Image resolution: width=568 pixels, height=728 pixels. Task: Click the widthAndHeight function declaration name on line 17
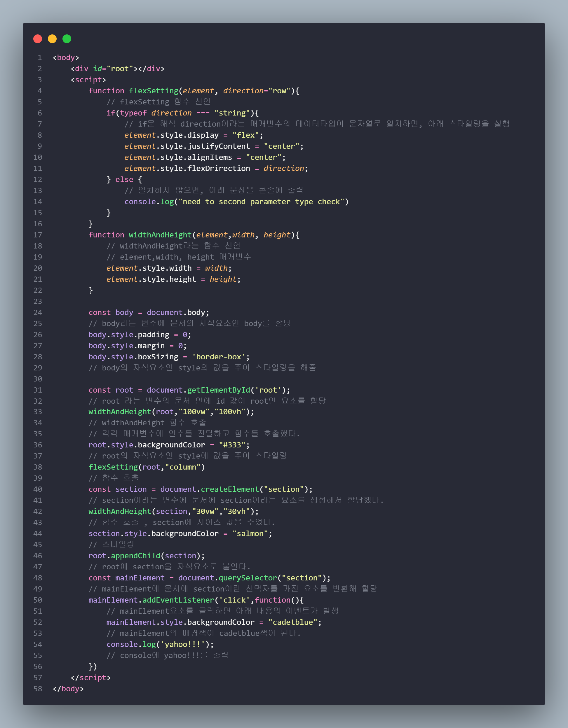(161, 235)
